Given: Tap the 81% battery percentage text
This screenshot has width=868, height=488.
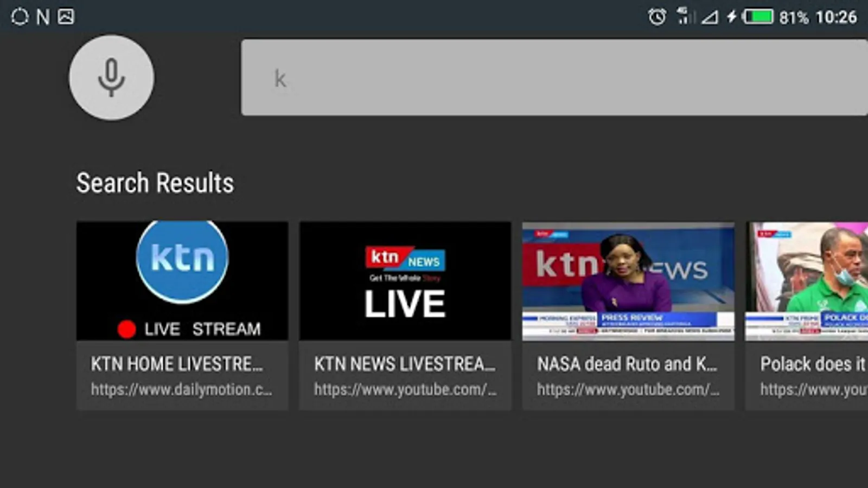Looking at the screenshot, I should (794, 17).
